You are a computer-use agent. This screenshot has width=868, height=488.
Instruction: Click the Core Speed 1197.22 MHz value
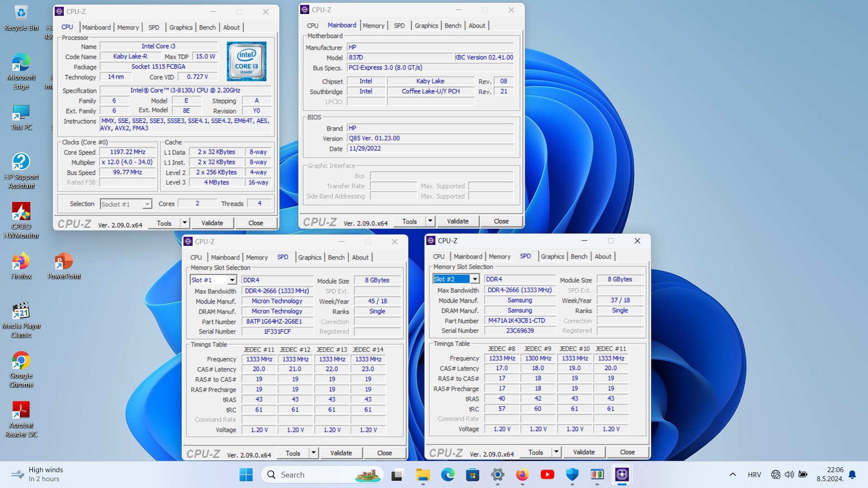point(127,152)
